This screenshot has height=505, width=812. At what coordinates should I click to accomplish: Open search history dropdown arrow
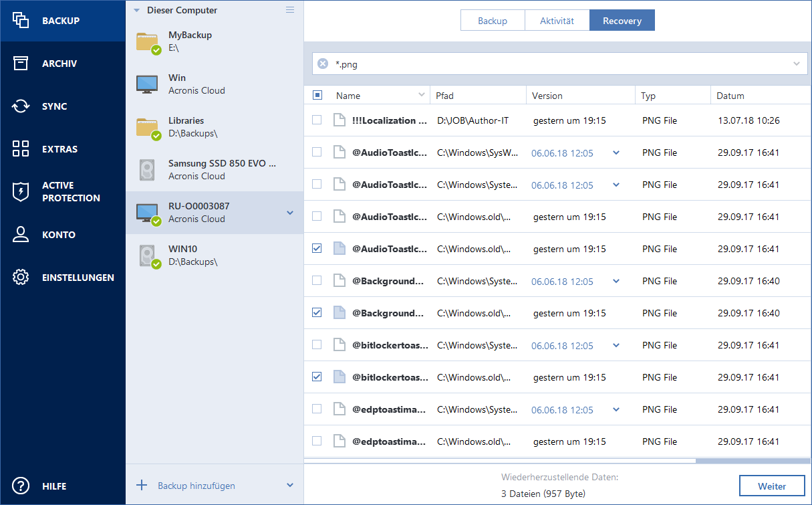(797, 64)
